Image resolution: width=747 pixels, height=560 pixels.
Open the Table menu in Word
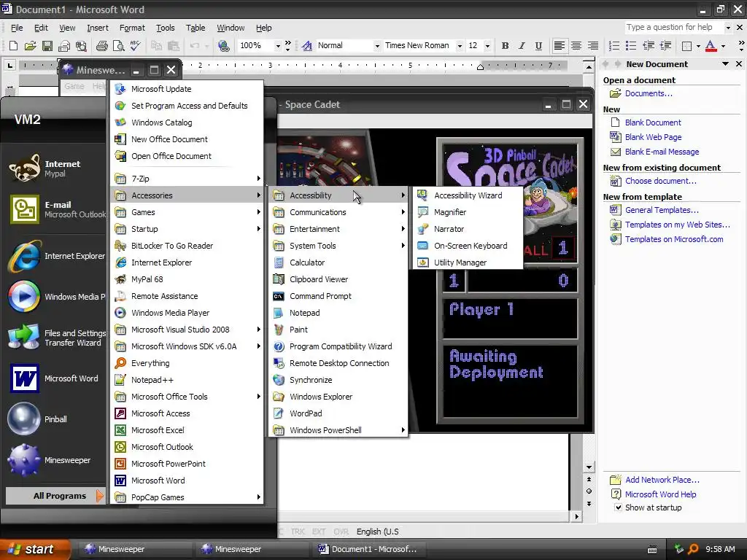point(196,28)
